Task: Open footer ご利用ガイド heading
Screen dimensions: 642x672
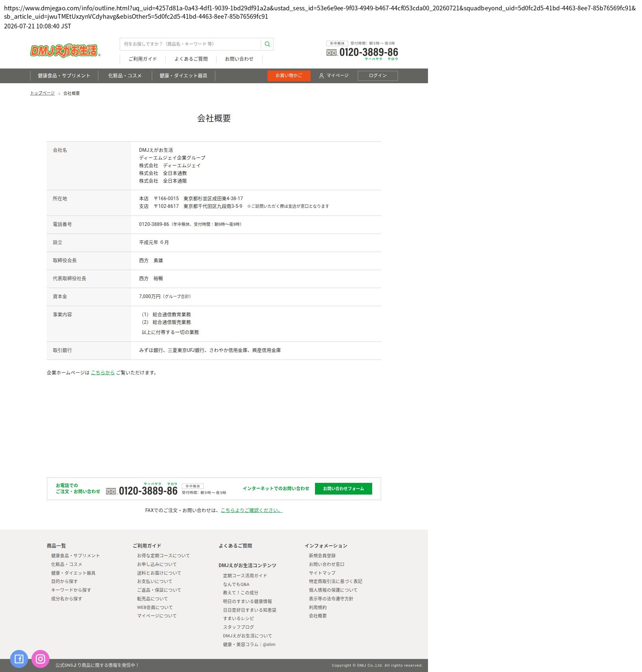Action: pos(147,545)
